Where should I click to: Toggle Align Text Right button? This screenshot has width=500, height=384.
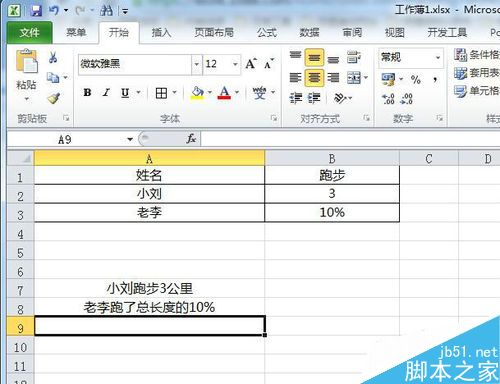point(333,78)
